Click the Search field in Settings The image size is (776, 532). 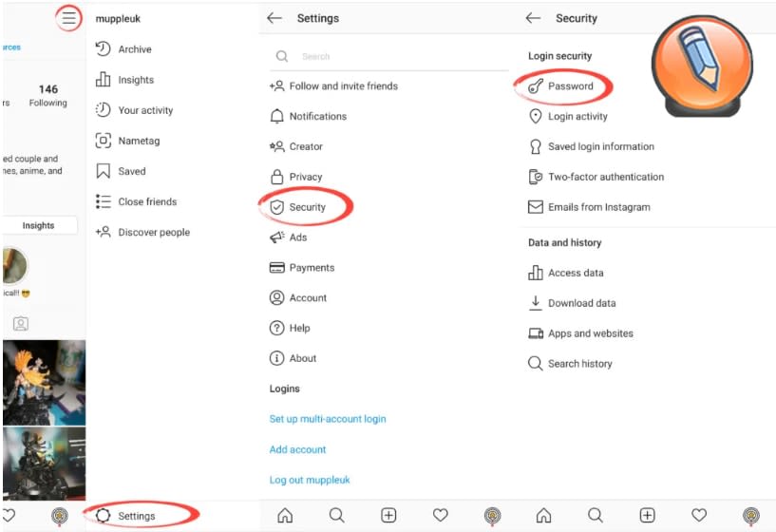pos(389,56)
